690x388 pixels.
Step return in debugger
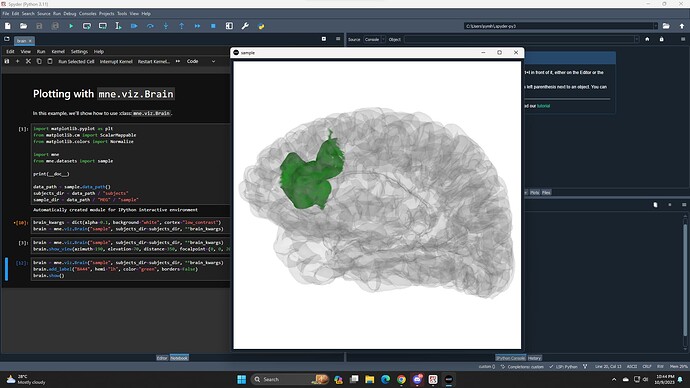pos(182,26)
